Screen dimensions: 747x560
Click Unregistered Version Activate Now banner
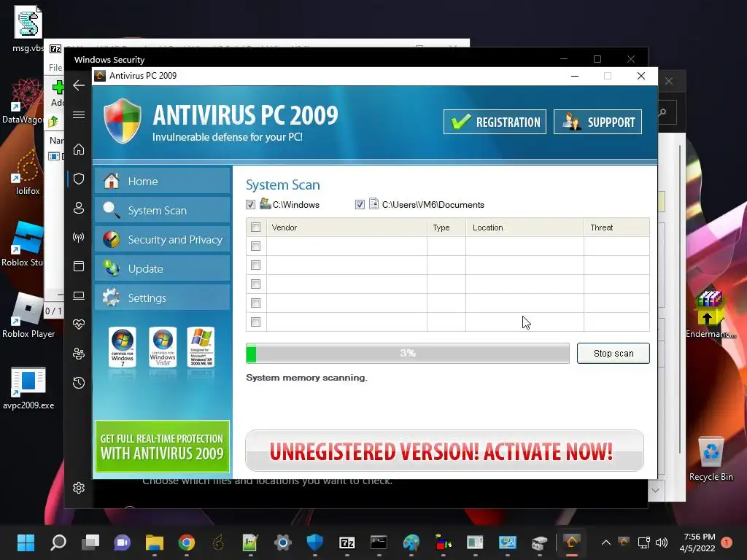(444, 451)
